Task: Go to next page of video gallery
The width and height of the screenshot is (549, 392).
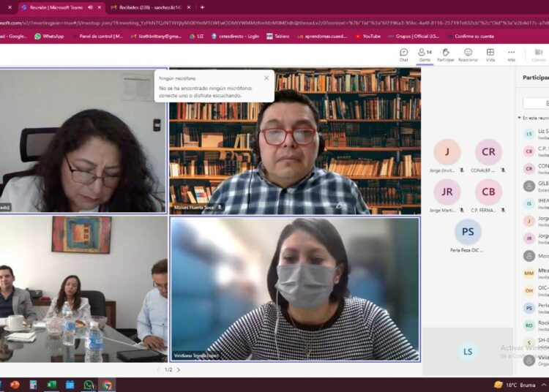Action: (179, 369)
